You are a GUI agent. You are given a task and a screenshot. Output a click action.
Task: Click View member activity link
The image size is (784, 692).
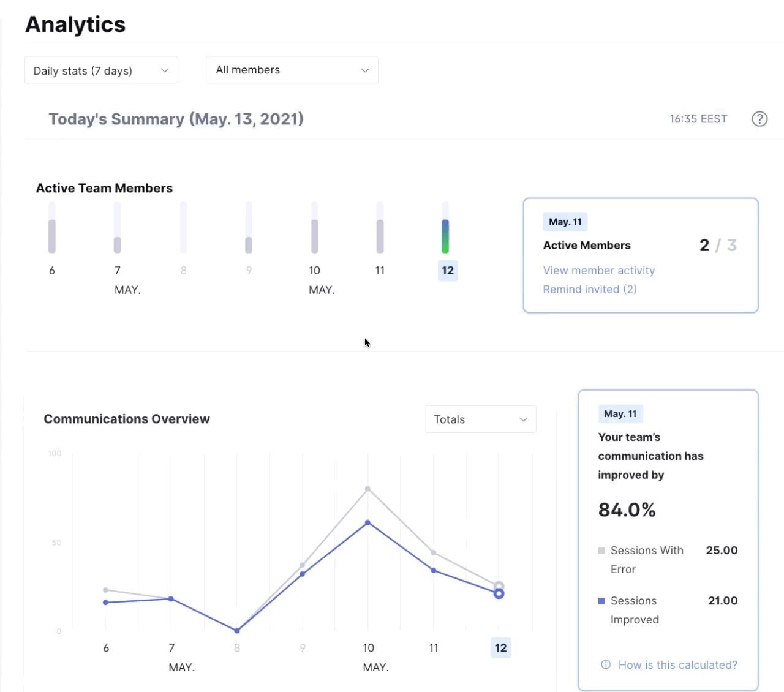pos(598,270)
